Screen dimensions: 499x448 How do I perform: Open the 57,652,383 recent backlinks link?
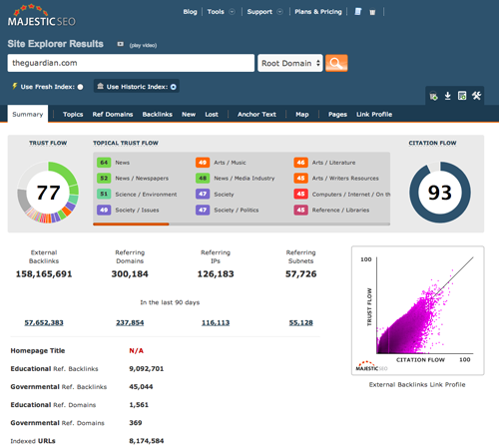44,322
